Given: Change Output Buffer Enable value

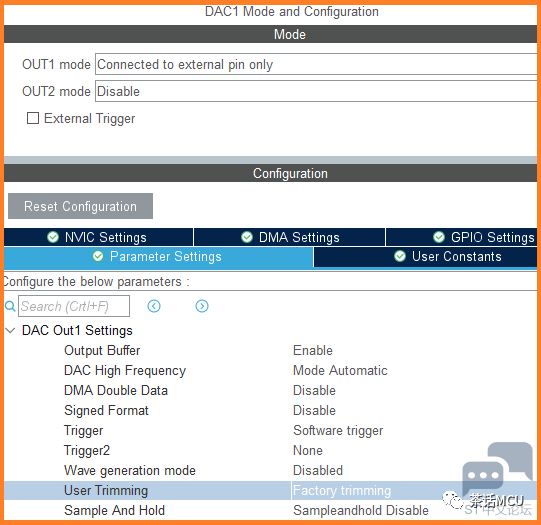Looking at the screenshot, I should [x=313, y=350].
